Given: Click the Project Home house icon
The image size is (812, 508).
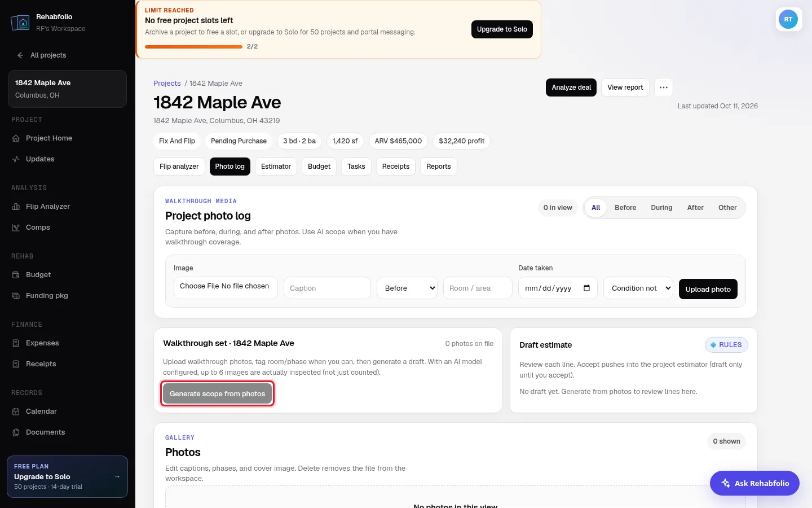Looking at the screenshot, I should click(x=16, y=138).
